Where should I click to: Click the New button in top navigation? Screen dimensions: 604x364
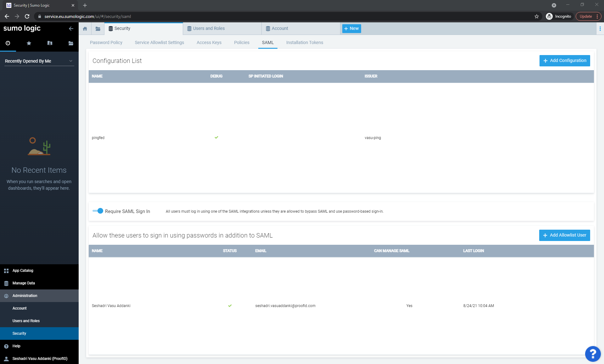pyautogui.click(x=351, y=28)
